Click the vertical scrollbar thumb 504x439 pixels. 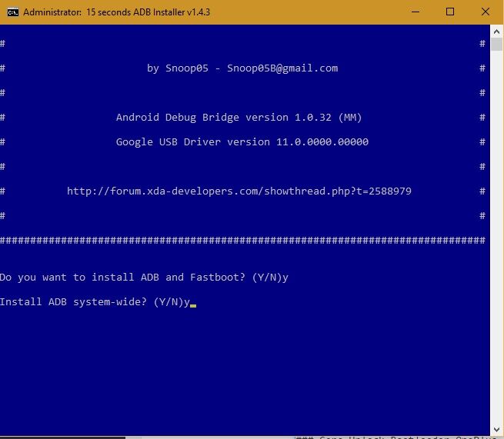pyautogui.click(x=496, y=44)
